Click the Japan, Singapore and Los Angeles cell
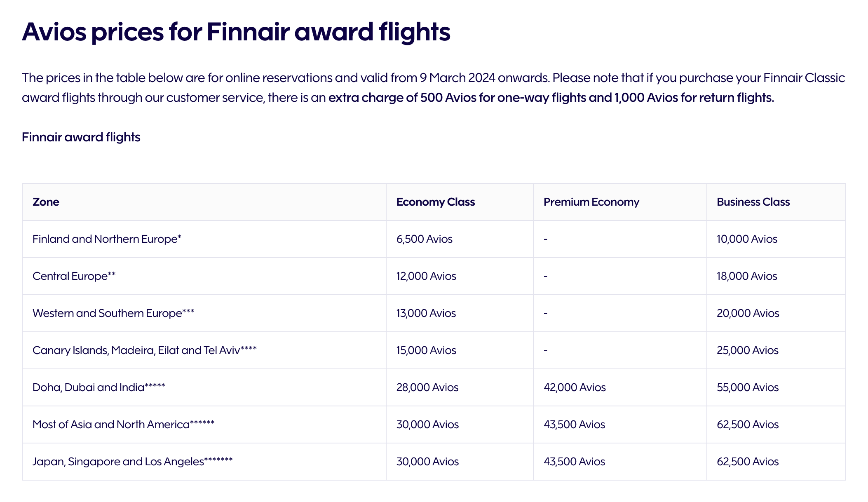The image size is (868, 502). [x=132, y=462]
